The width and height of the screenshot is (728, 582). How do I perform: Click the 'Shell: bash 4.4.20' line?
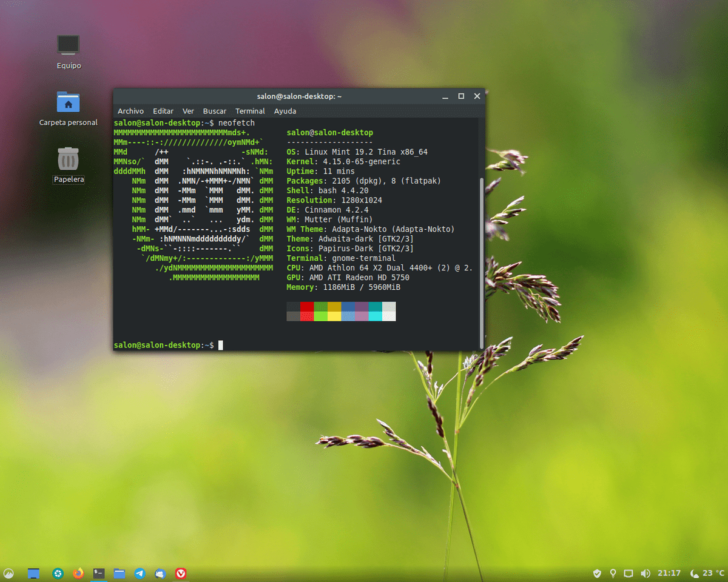tap(328, 190)
